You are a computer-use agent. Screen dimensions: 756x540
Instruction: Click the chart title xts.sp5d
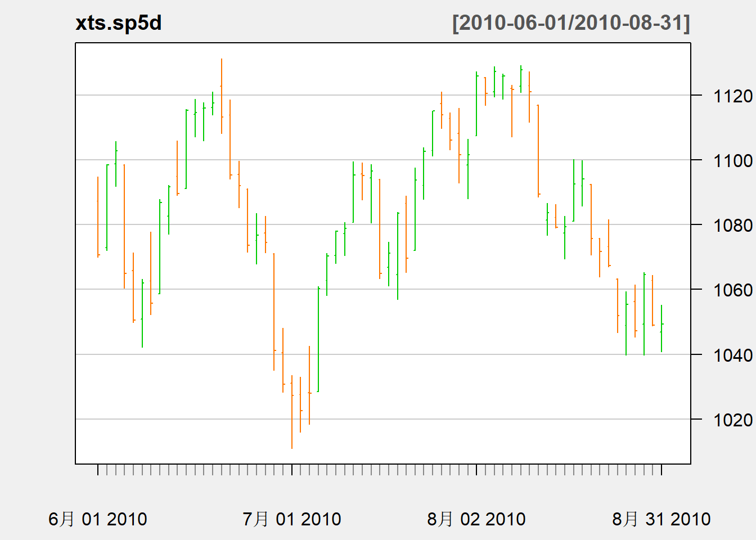pos(119,23)
